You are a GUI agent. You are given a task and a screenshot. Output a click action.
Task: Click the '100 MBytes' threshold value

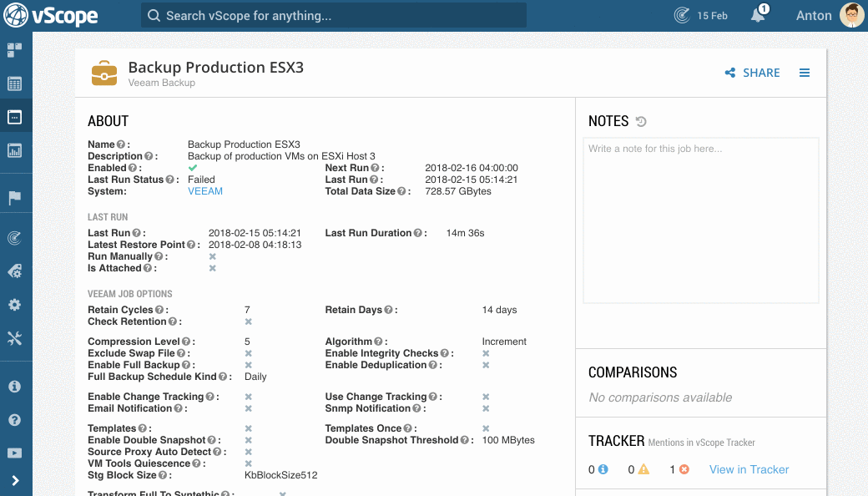pyautogui.click(x=508, y=440)
